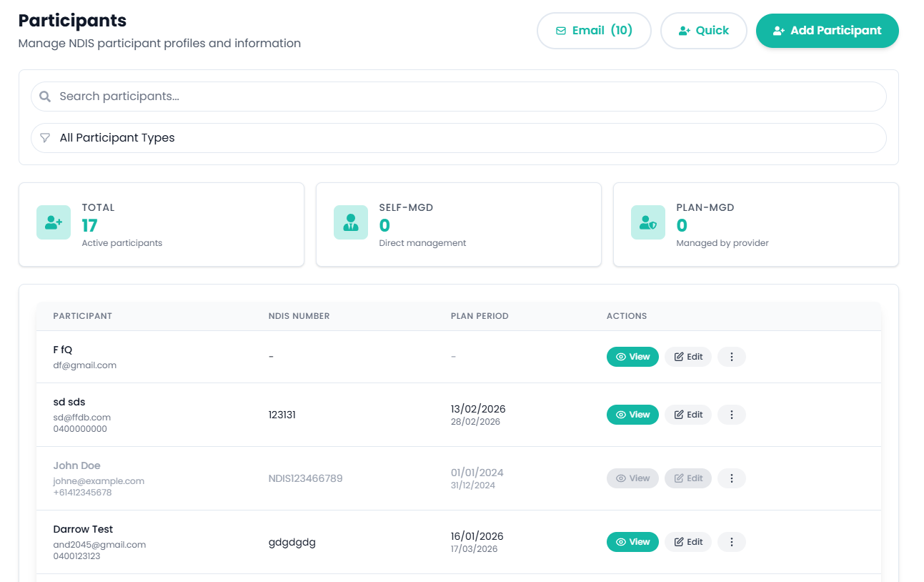Click the Plan Period column header
The width and height of the screenshot is (924, 582).
pyautogui.click(x=479, y=316)
